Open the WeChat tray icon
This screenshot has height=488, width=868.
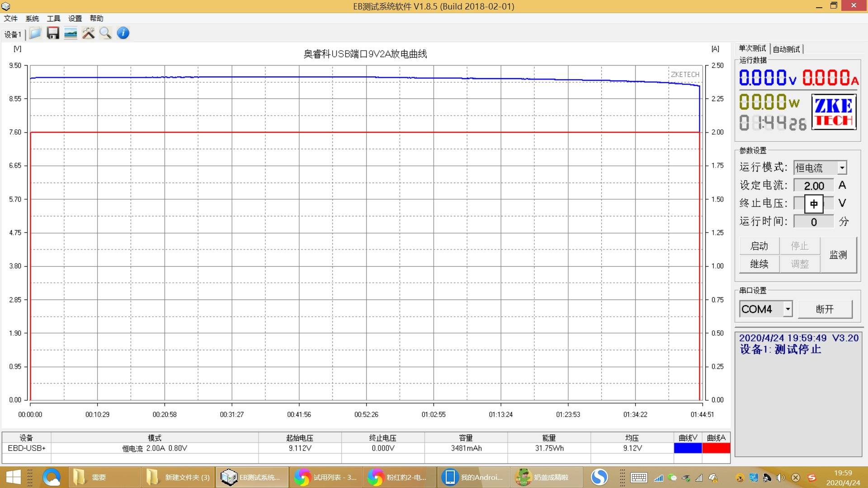click(x=672, y=478)
